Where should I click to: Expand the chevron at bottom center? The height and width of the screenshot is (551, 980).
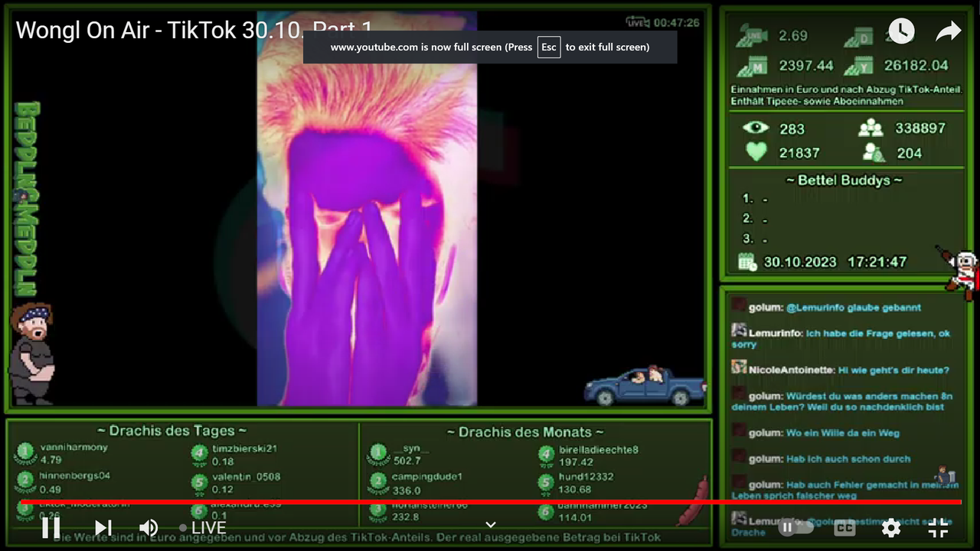[x=491, y=525]
